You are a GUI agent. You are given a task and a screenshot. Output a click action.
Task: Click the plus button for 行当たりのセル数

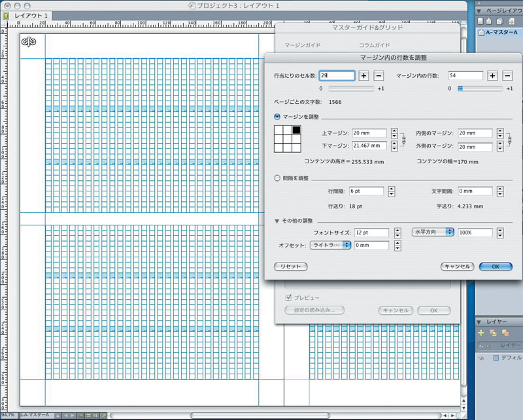[x=363, y=76]
